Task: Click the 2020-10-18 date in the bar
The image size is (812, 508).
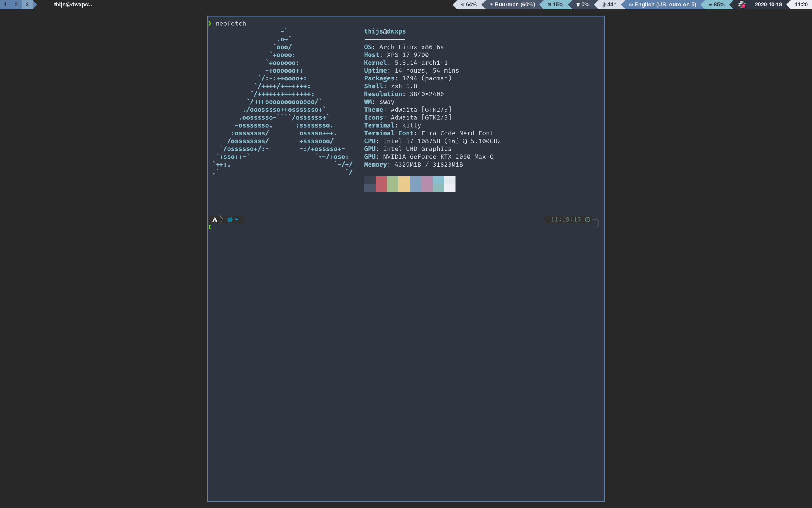Action: (x=768, y=4)
